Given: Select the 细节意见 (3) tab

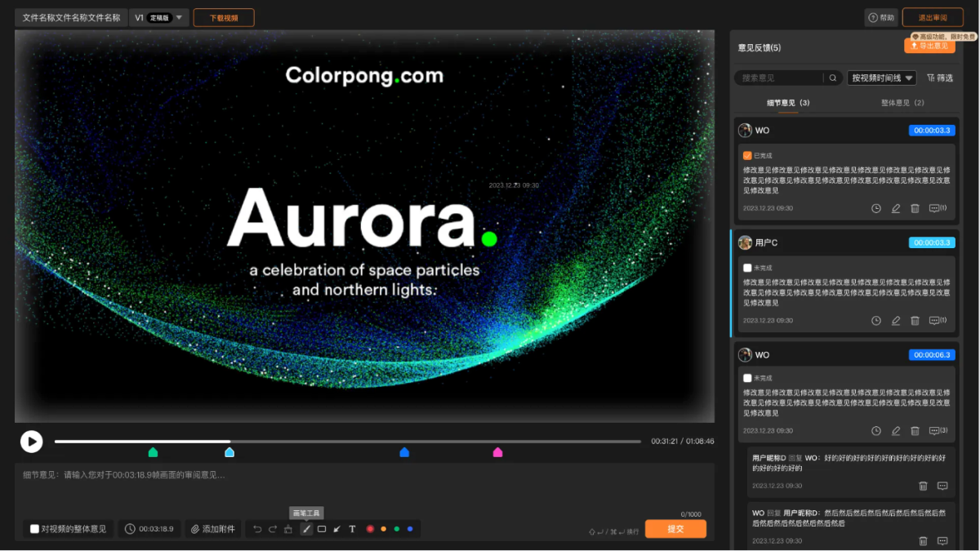Looking at the screenshot, I should 788,103.
